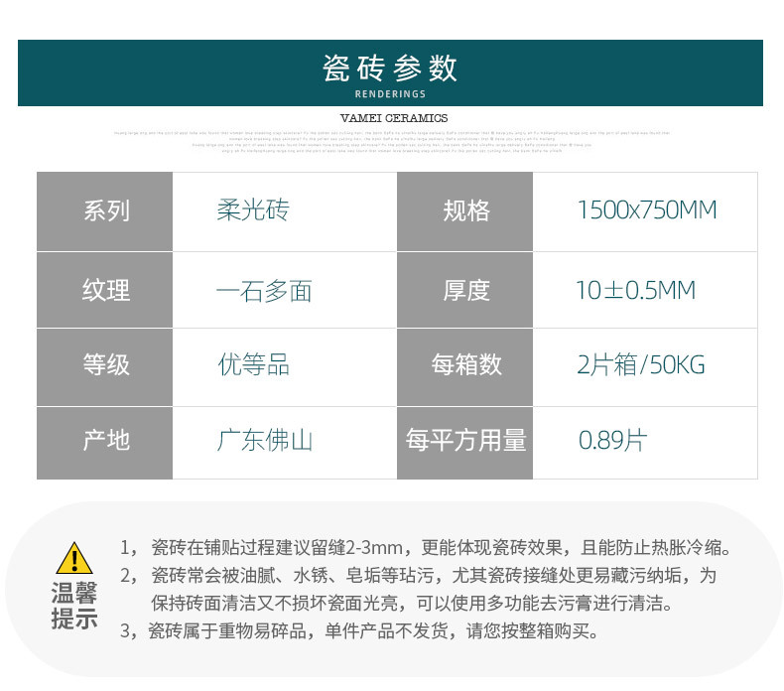Select the 系列 label cell

(x=104, y=211)
